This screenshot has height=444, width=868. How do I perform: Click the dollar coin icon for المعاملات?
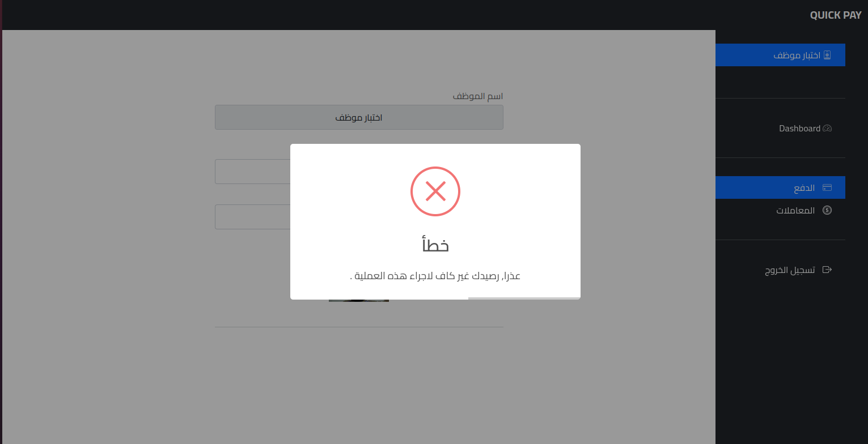pos(827,210)
